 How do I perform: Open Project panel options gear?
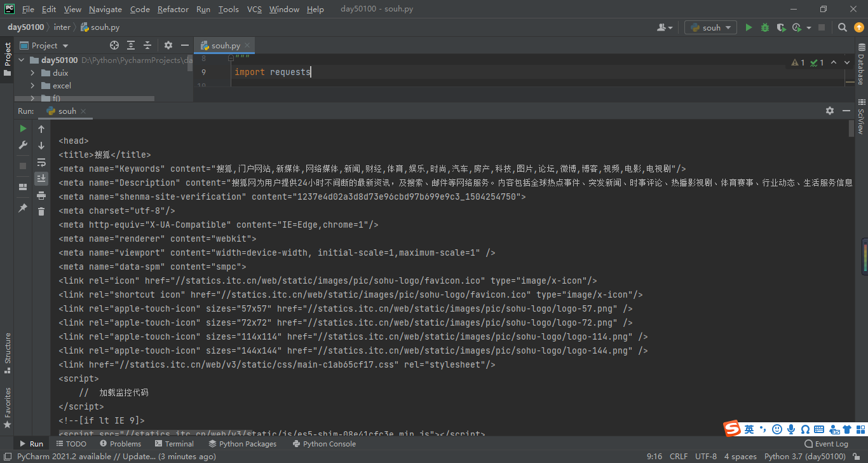(168, 45)
